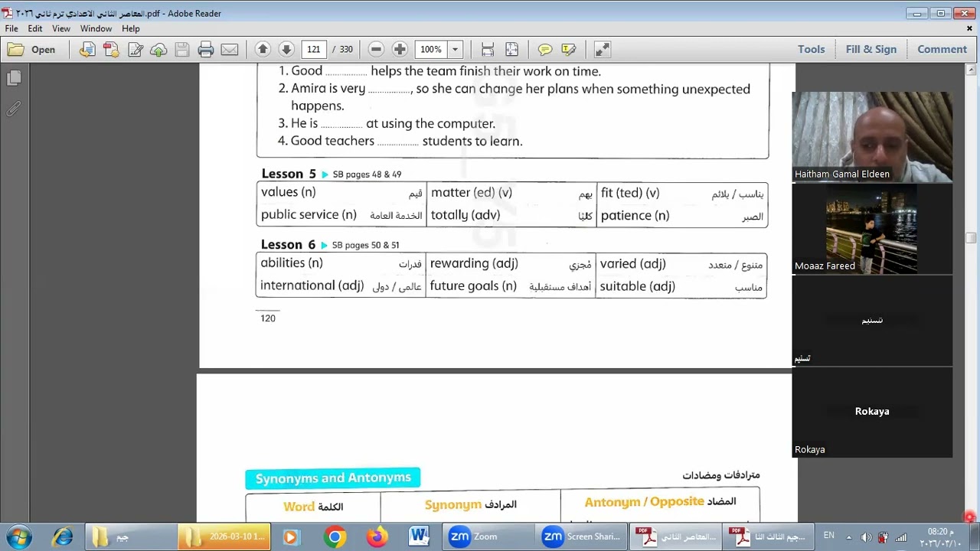Launch Google Chrome from the taskbar
The width and height of the screenshot is (980, 551).
(335, 537)
